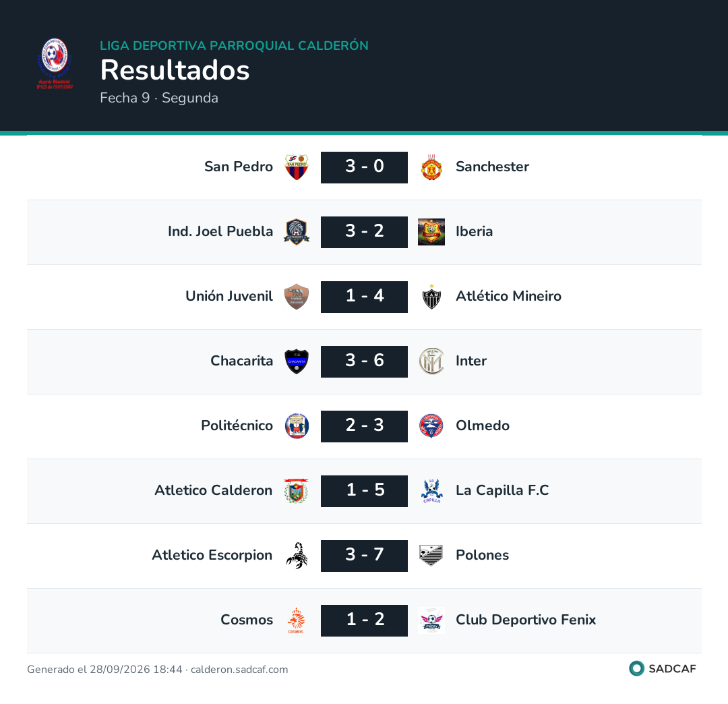Click the Iberia team logo
The height and width of the screenshot is (704, 728).
tap(431, 232)
